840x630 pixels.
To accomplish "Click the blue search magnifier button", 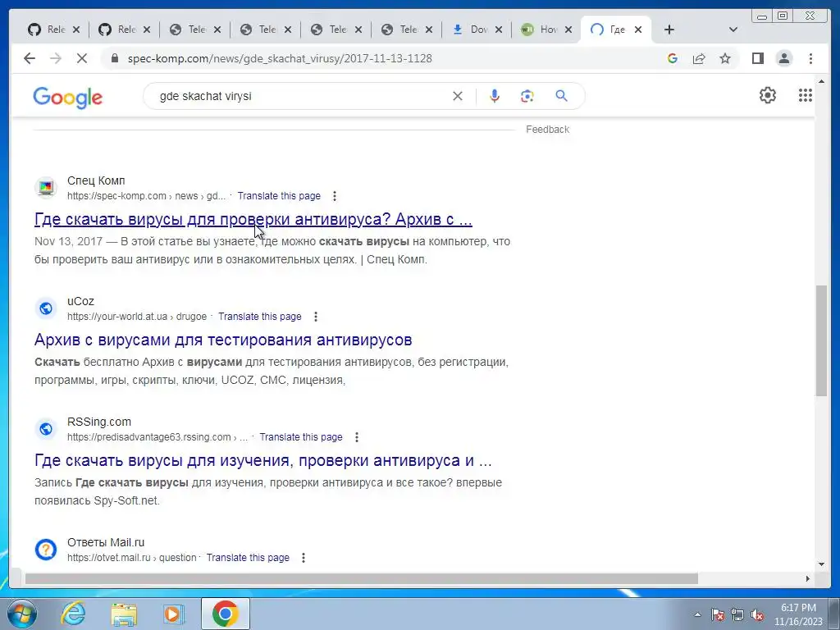I will pos(561,96).
